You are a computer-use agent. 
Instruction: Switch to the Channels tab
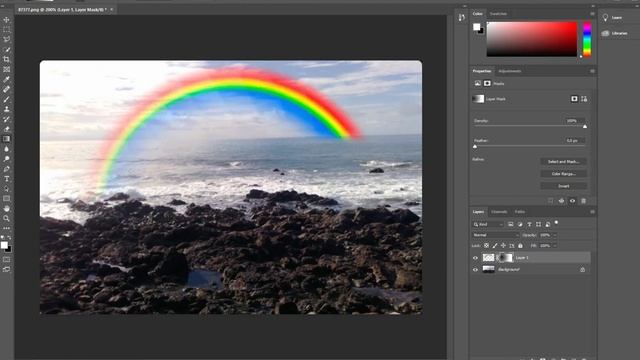tap(499, 212)
